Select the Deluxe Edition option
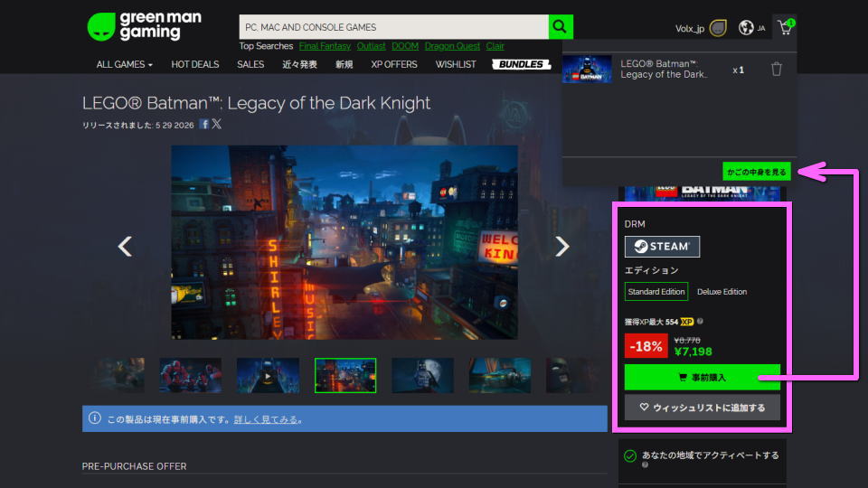This screenshot has height=488, width=868. pyautogui.click(x=722, y=292)
